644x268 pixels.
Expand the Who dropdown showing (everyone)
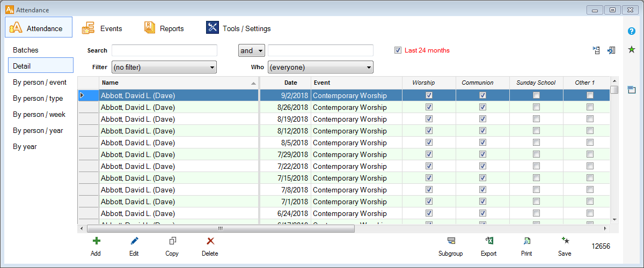320,67
